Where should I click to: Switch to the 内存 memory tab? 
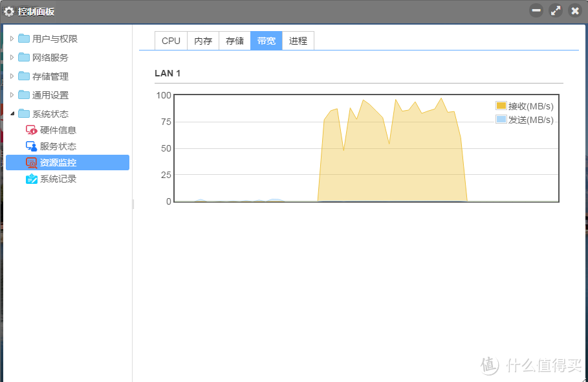[203, 41]
